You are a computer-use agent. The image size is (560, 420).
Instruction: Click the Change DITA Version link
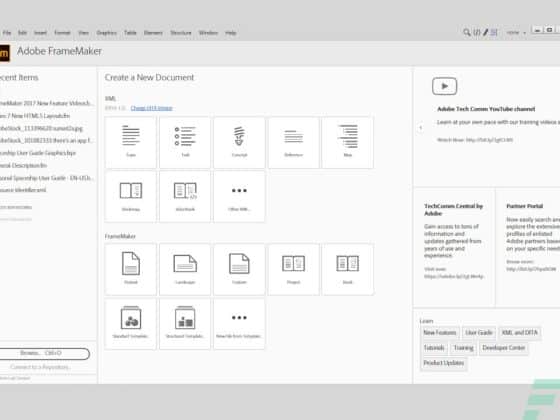[151, 108]
